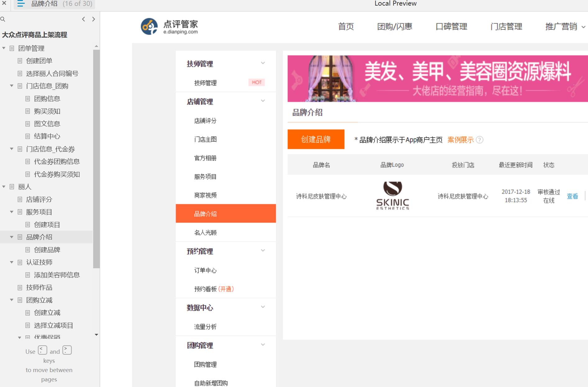Collapse the 门店信息_代金券 tree node

tap(11, 149)
